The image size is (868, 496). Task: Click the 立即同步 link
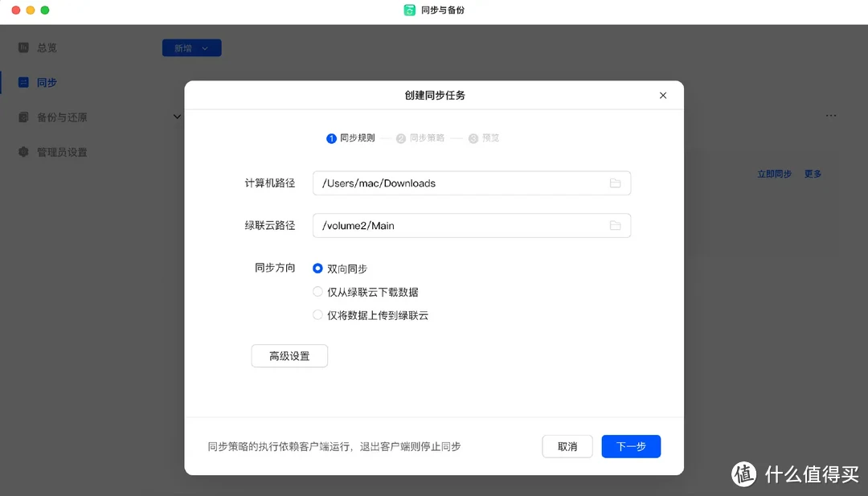(773, 173)
